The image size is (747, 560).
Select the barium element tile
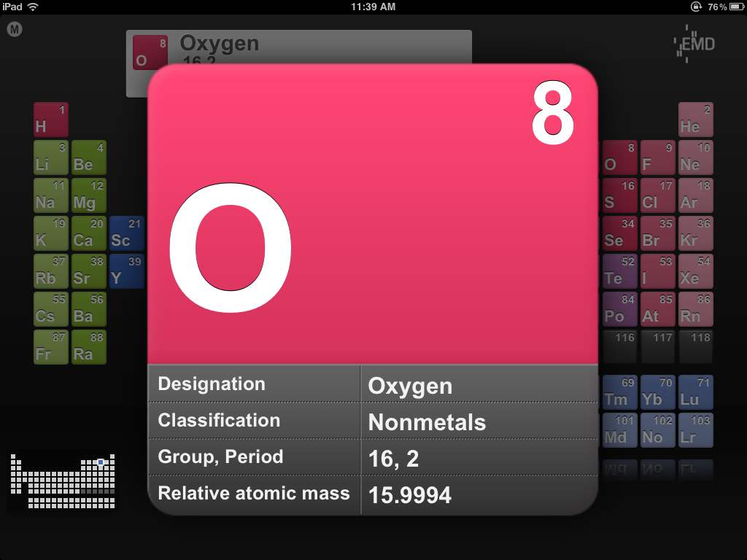tap(88, 308)
